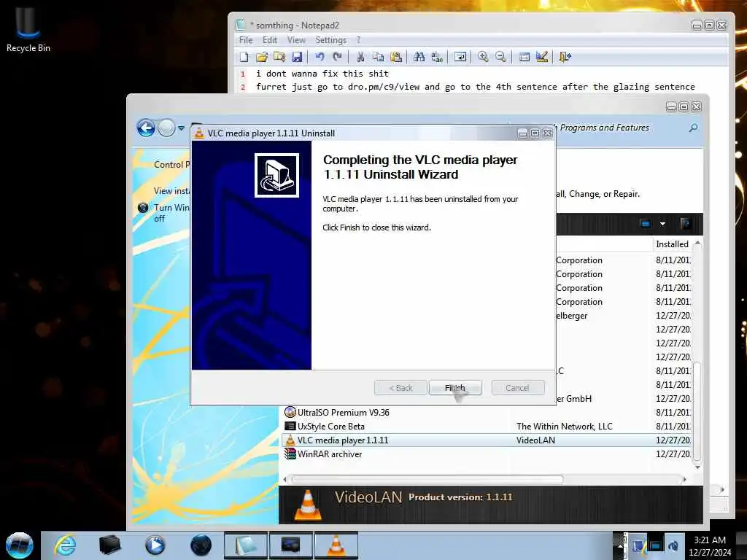Click the clock showing 3:21 AM

coord(710,546)
